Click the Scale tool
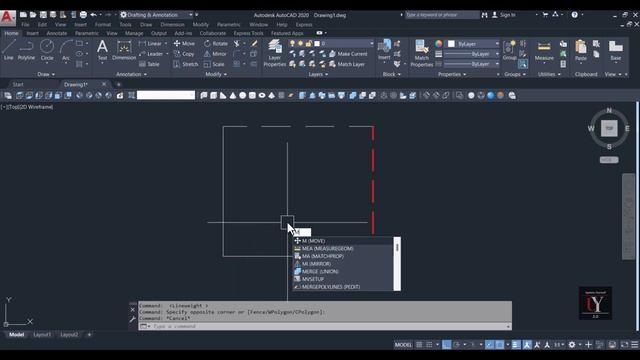 click(214, 64)
